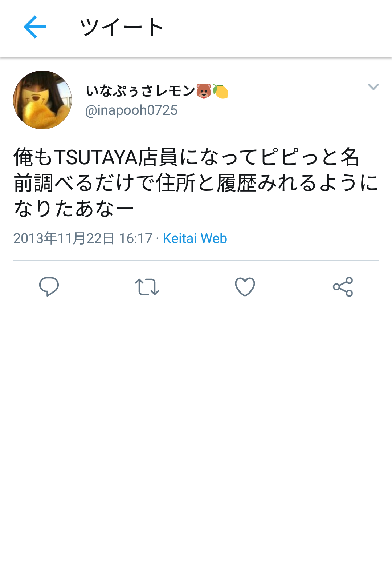Viewport: 392px width, 576px height.
Task: Go back using the blue arrow
Action: (35, 27)
